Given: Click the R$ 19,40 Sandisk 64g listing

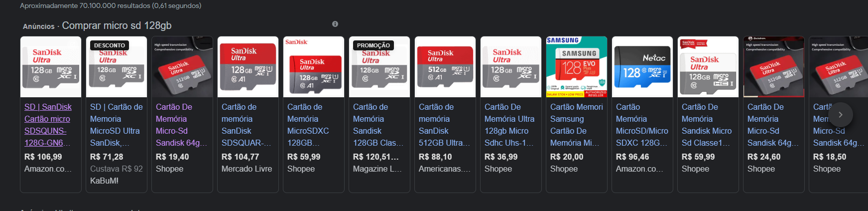Looking at the screenshot, I should (x=181, y=125).
